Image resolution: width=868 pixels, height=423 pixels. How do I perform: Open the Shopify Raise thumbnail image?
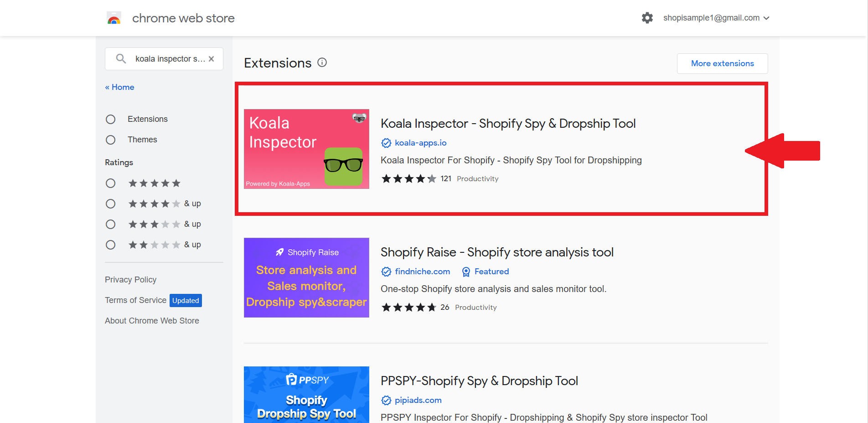pyautogui.click(x=306, y=277)
